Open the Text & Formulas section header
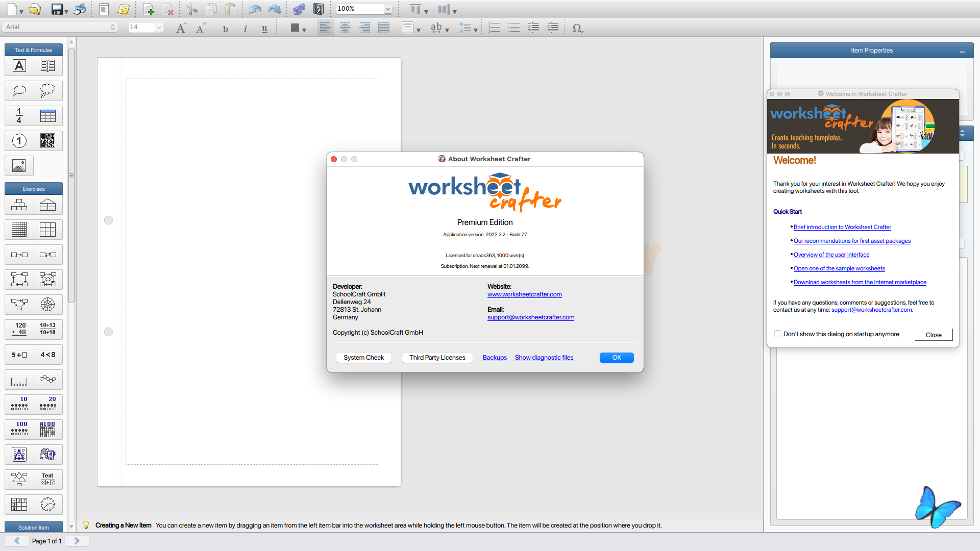980x551 pixels. (34, 50)
